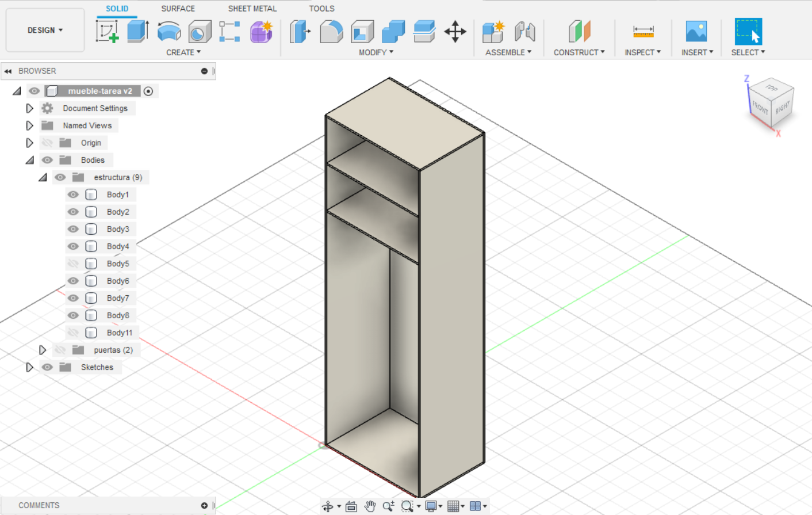
Task: Open the DESIGN workspace dropdown
Action: [45, 30]
